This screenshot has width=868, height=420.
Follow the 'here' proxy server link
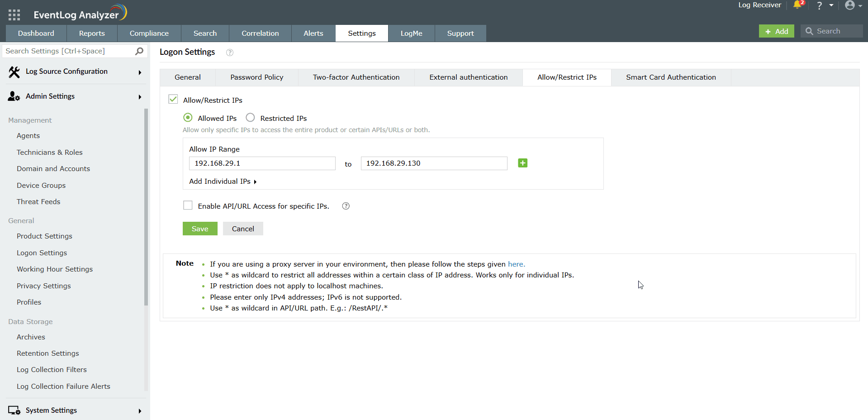tap(516, 264)
